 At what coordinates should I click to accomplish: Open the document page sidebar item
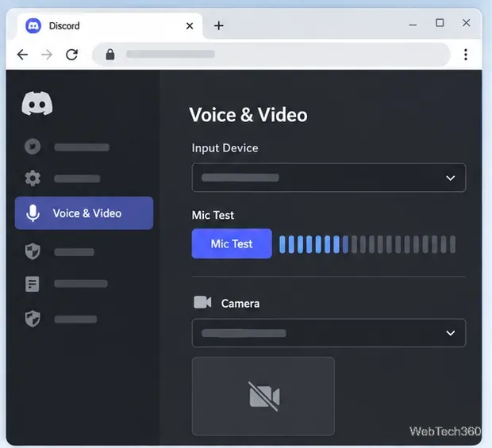click(x=33, y=284)
